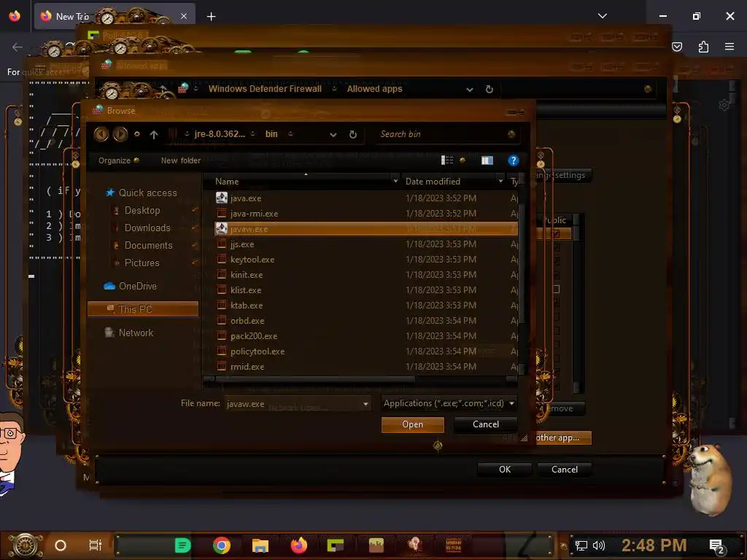Expand the chevron after bin breadcrumb

pyautogui.click(x=290, y=134)
